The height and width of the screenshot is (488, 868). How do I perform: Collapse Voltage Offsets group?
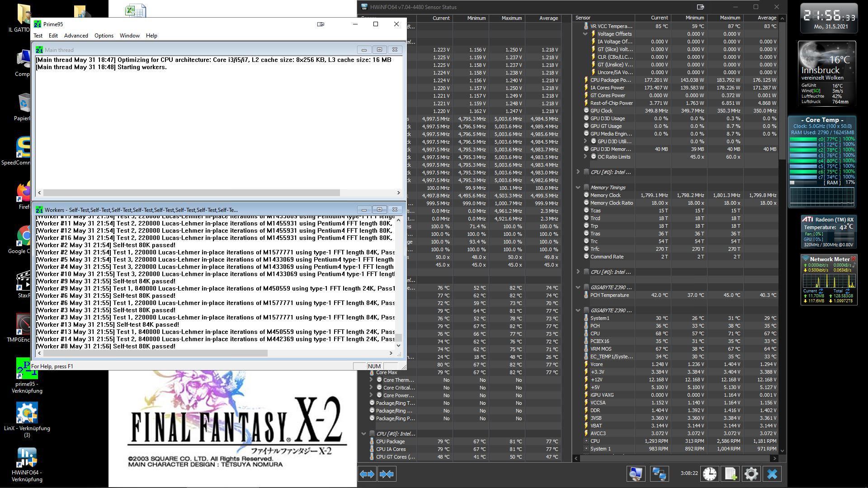pyautogui.click(x=585, y=34)
